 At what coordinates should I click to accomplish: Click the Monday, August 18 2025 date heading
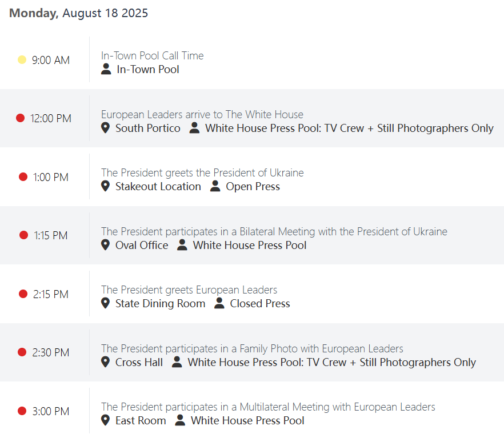79,13
